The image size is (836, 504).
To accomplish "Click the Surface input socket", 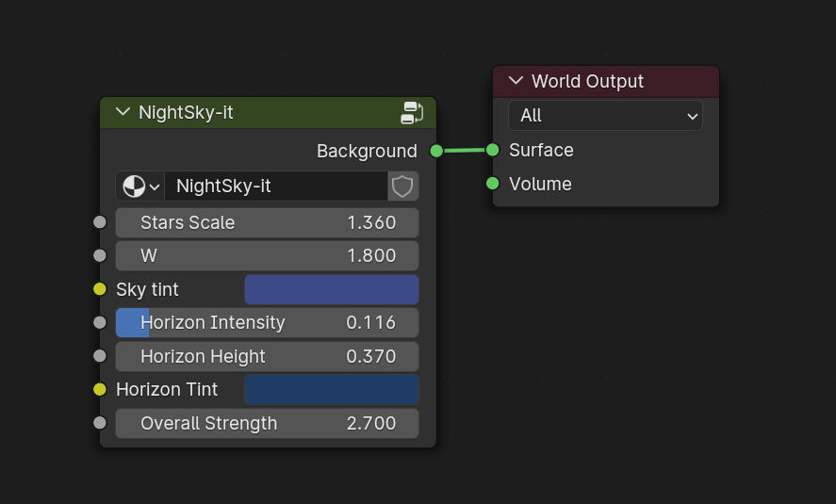I will point(493,150).
